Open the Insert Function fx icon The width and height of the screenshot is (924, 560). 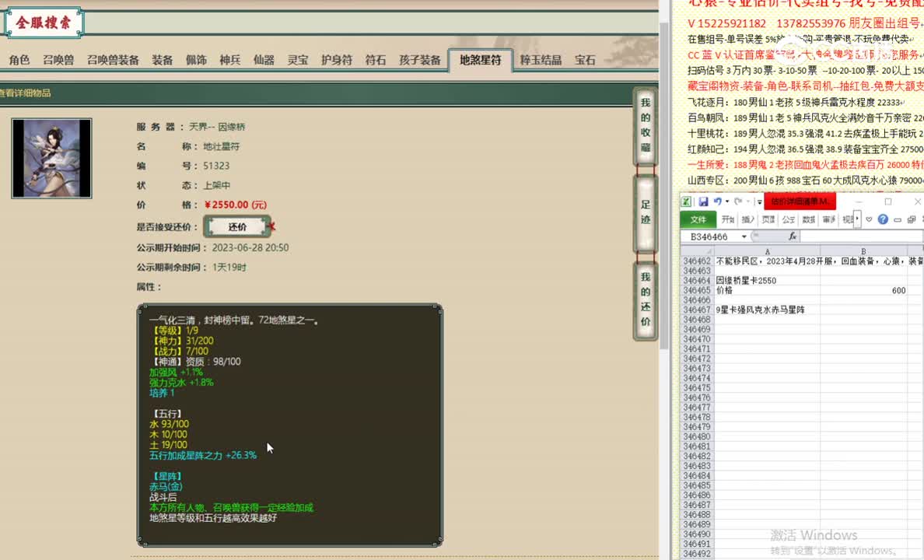point(793,236)
